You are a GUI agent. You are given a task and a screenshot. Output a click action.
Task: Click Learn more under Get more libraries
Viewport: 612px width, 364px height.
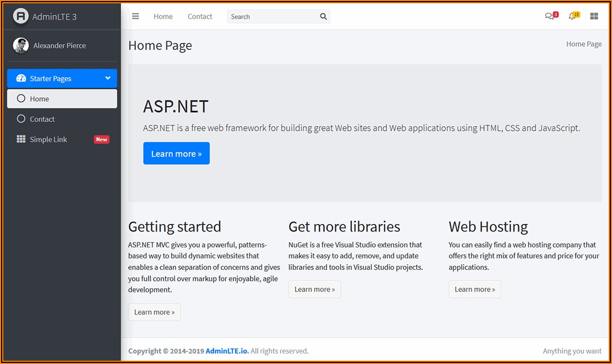coord(314,289)
